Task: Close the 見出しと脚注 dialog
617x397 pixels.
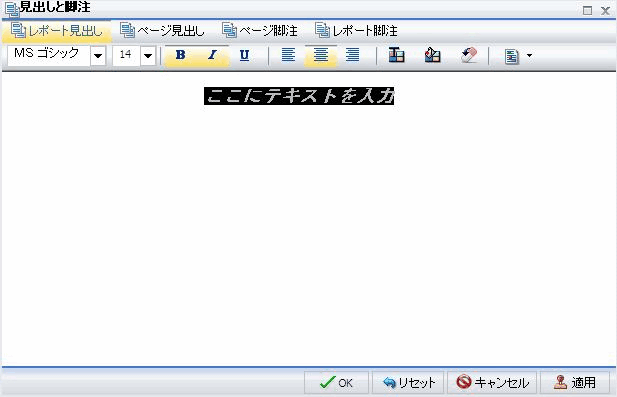Action: (605, 11)
